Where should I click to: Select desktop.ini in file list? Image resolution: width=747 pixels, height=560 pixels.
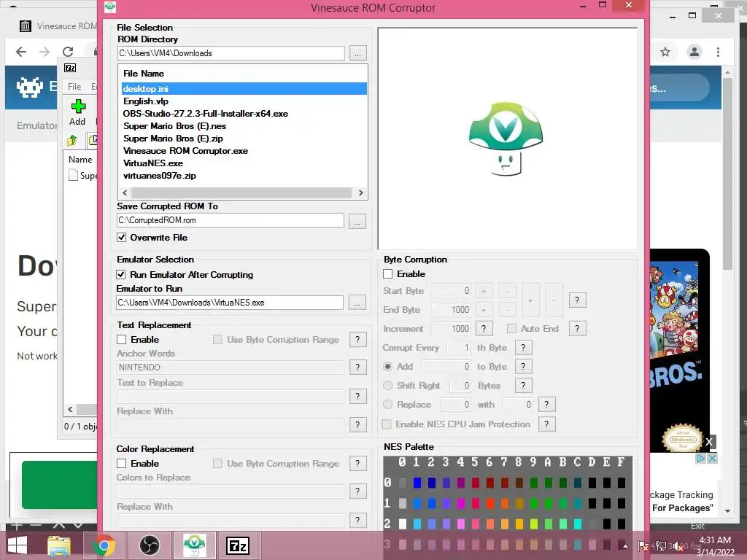pos(244,88)
